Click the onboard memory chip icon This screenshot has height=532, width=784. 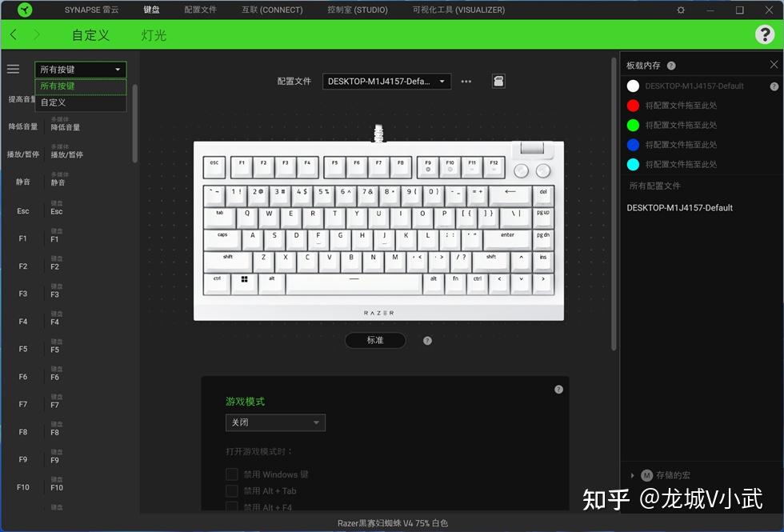click(x=498, y=81)
